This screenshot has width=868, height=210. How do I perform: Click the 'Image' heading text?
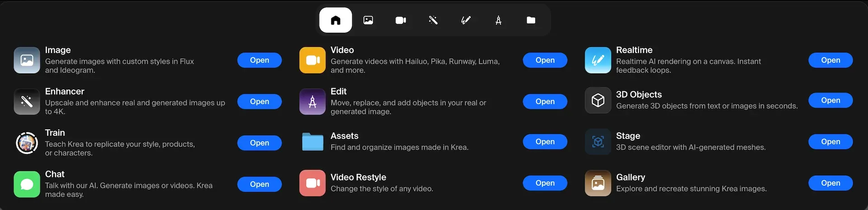click(58, 50)
